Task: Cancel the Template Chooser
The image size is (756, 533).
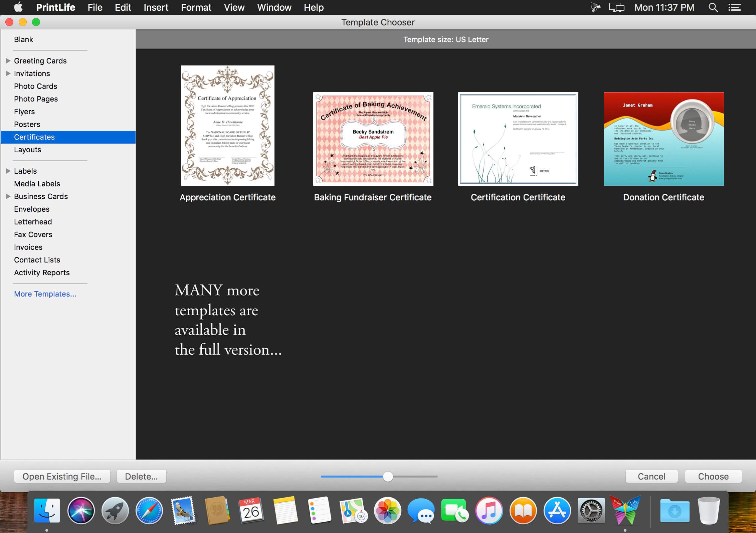Action: 651,476
